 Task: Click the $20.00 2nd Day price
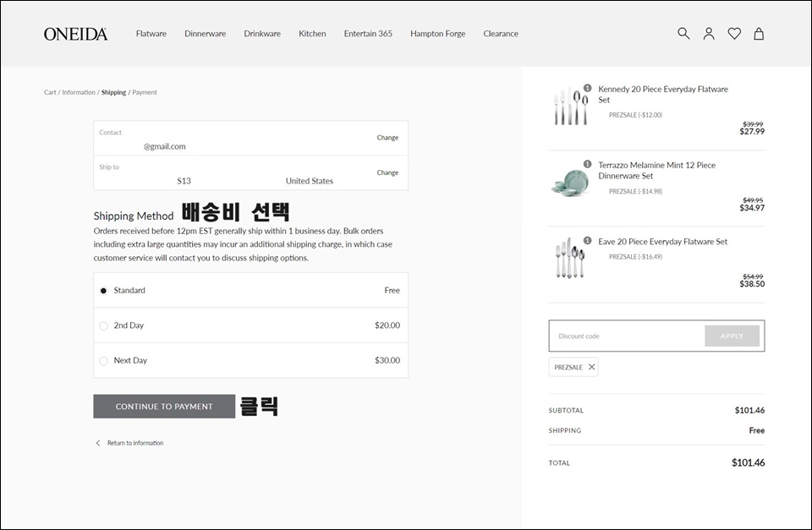[387, 325]
